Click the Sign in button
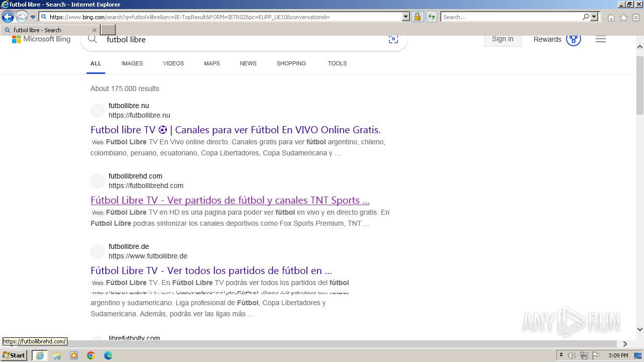Screen dimensions: 644x362 [x=503, y=39]
